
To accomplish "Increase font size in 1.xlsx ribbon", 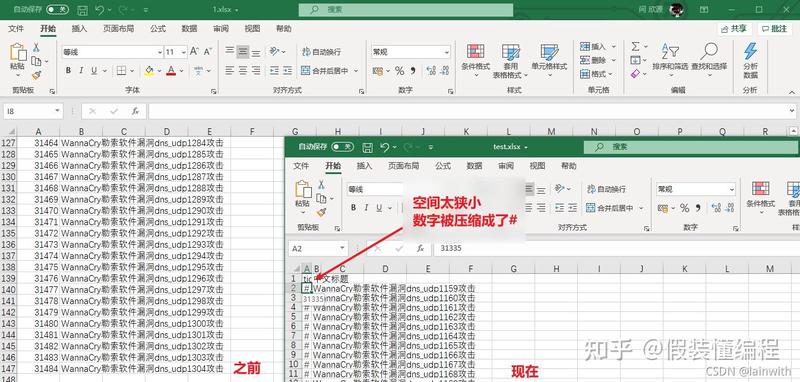I will [194, 52].
